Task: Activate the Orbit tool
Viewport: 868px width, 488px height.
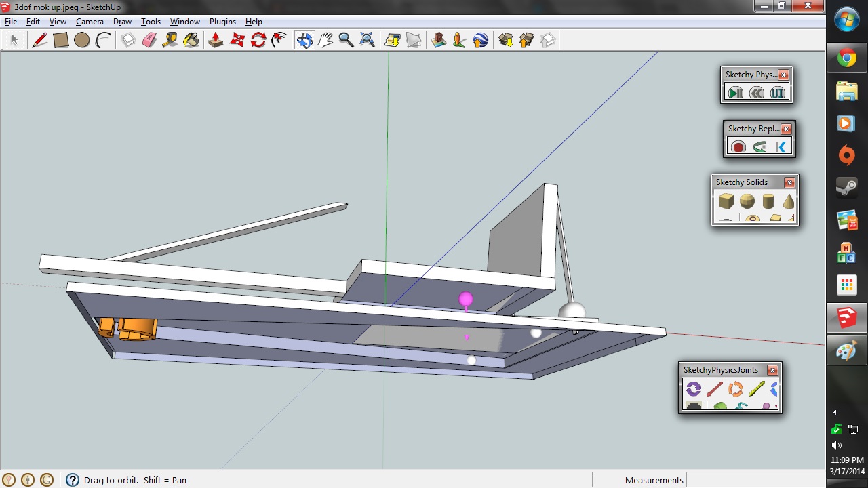Action: (304, 41)
